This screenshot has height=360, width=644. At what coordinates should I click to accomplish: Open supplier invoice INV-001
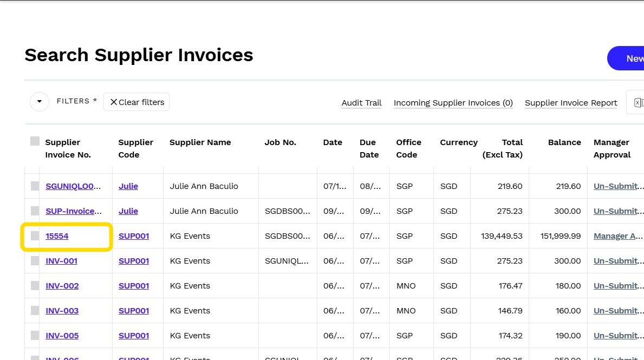pos(62,260)
